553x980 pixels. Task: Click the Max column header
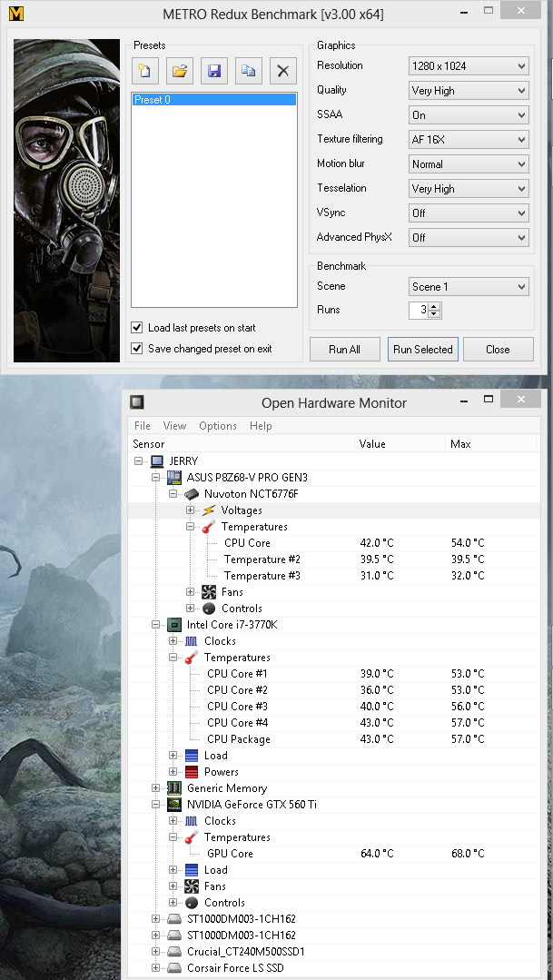click(491, 444)
